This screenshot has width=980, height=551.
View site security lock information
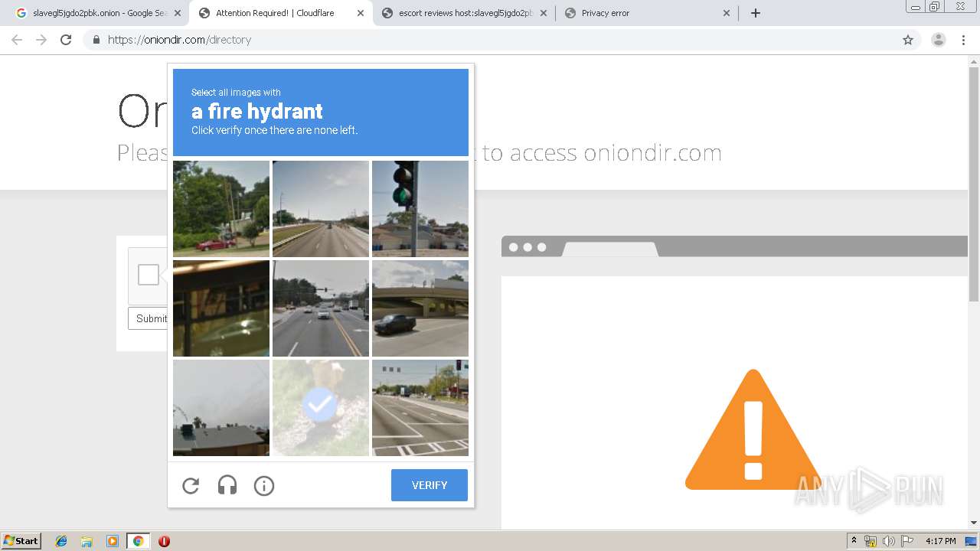tap(96, 40)
